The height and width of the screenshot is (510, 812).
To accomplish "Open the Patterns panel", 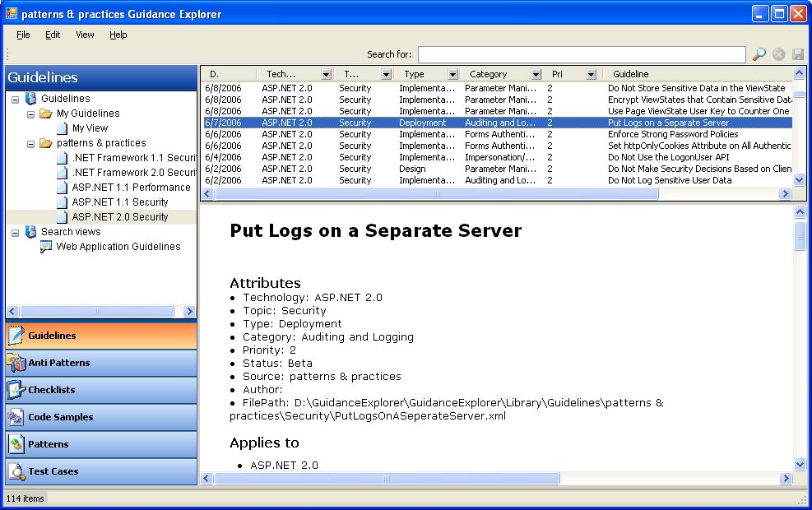I will (x=101, y=444).
